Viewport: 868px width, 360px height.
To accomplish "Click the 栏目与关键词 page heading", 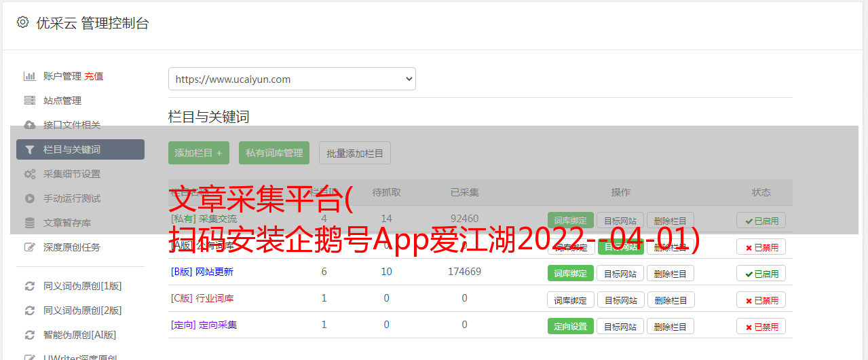I will (209, 117).
